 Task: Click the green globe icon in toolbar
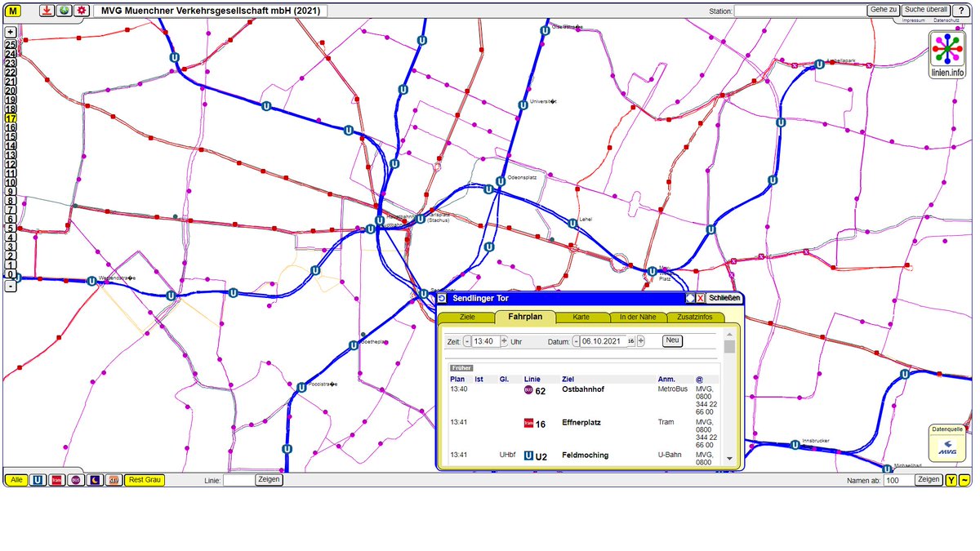[x=64, y=11]
